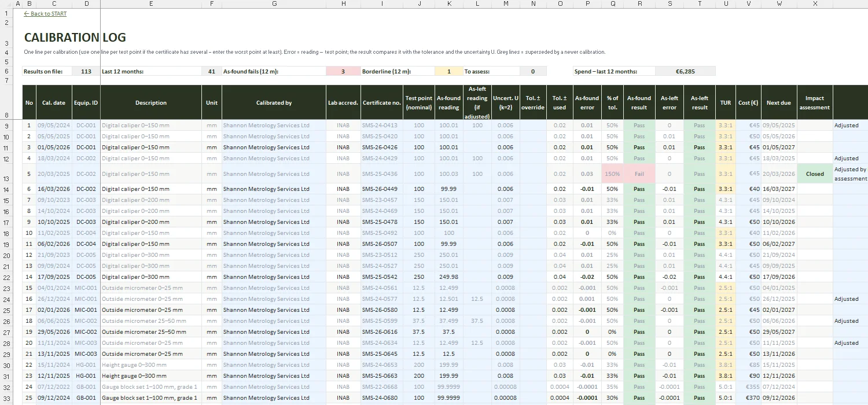Select the 150% of tolerance cell
Screen dimensions: 868x405
(613, 174)
